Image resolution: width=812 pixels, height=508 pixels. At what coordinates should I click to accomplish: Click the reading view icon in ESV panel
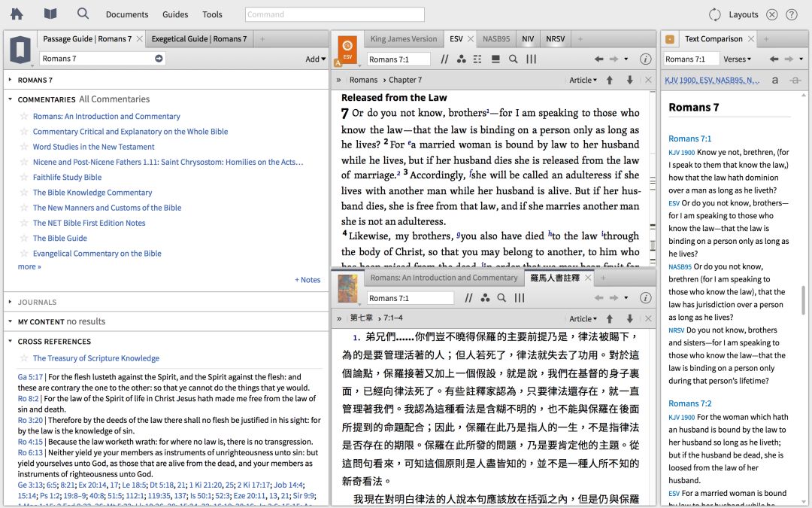click(x=495, y=59)
